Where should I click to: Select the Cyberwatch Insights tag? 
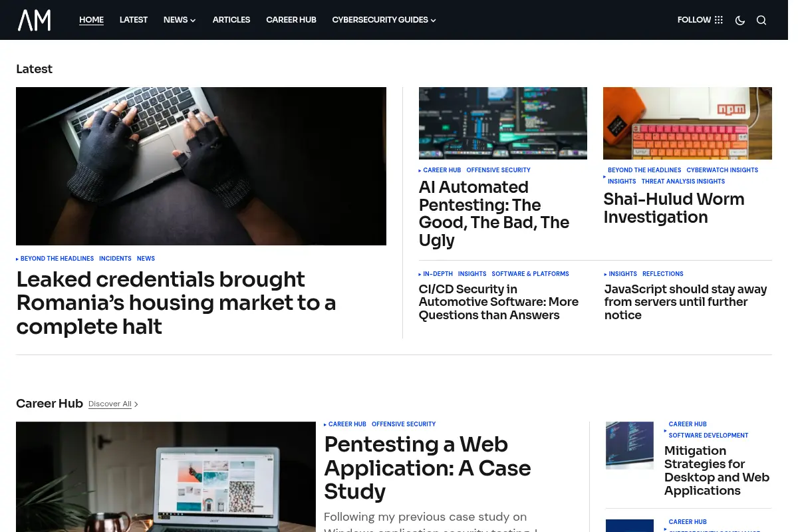pyautogui.click(x=722, y=170)
